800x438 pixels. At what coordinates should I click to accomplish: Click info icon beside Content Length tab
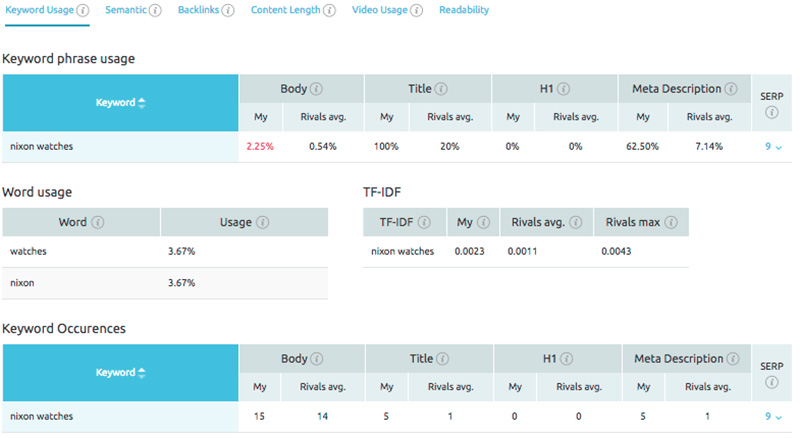[x=330, y=10]
